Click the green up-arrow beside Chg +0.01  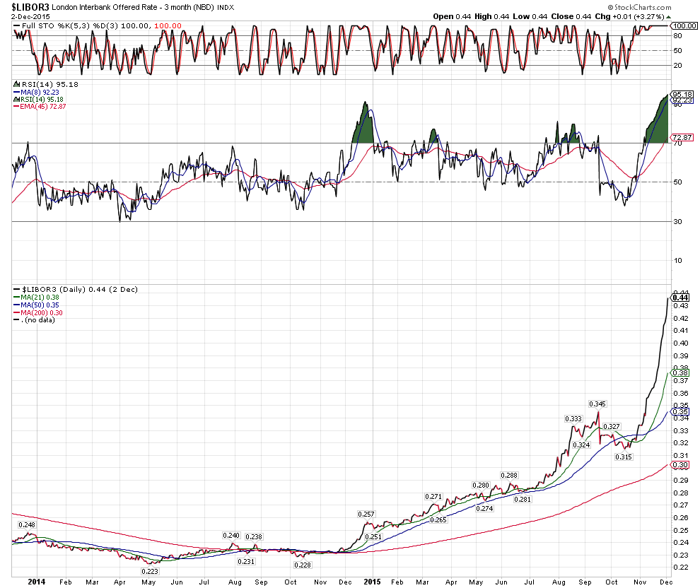[668, 16]
